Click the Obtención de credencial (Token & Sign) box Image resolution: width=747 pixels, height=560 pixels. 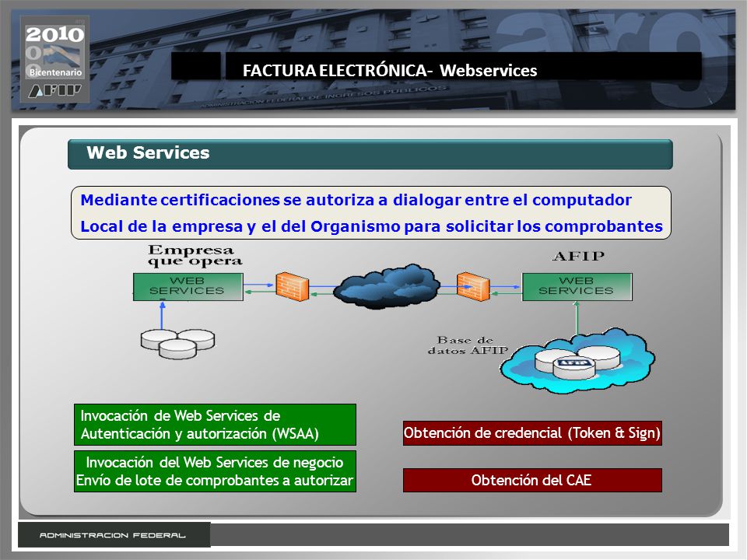(x=532, y=433)
